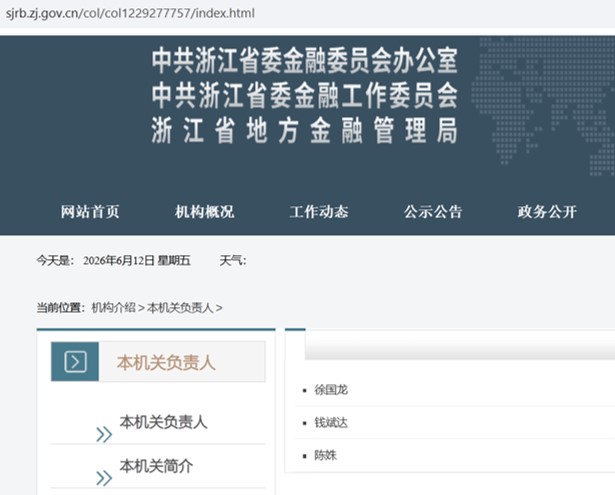Click the 机构介绍 breadcrumb link
This screenshot has width=615, height=495.
click(113, 308)
